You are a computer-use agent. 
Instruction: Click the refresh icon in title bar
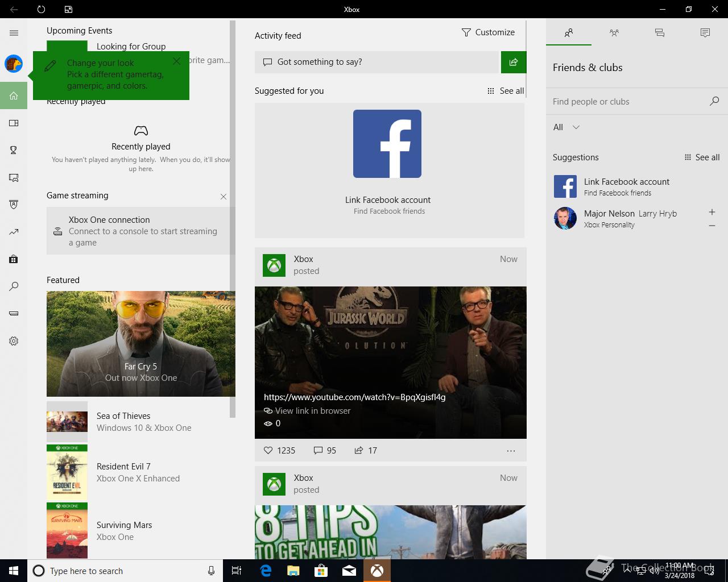(x=41, y=9)
